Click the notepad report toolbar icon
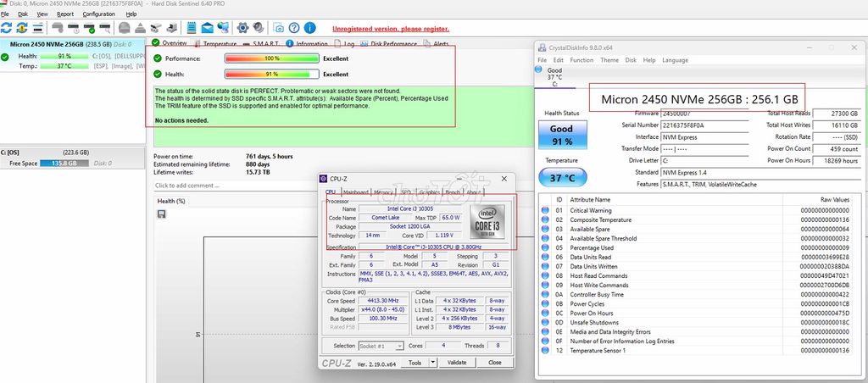 [192, 28]
